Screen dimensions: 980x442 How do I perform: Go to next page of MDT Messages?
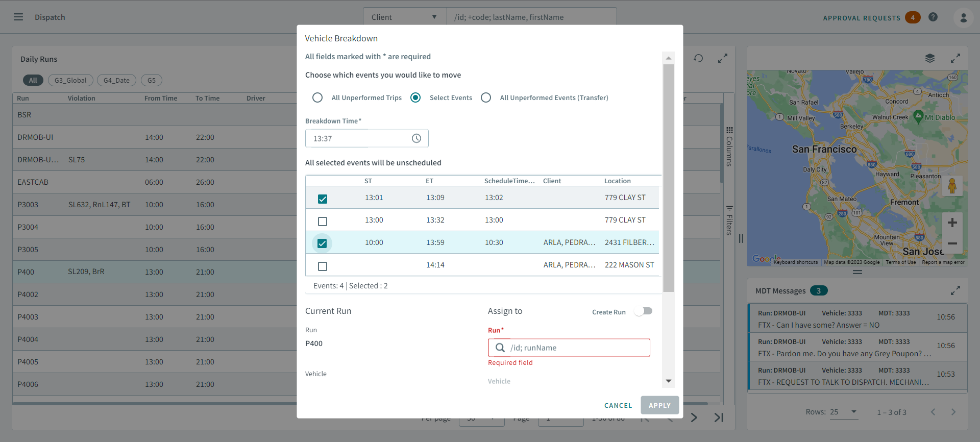pos(953,412)
